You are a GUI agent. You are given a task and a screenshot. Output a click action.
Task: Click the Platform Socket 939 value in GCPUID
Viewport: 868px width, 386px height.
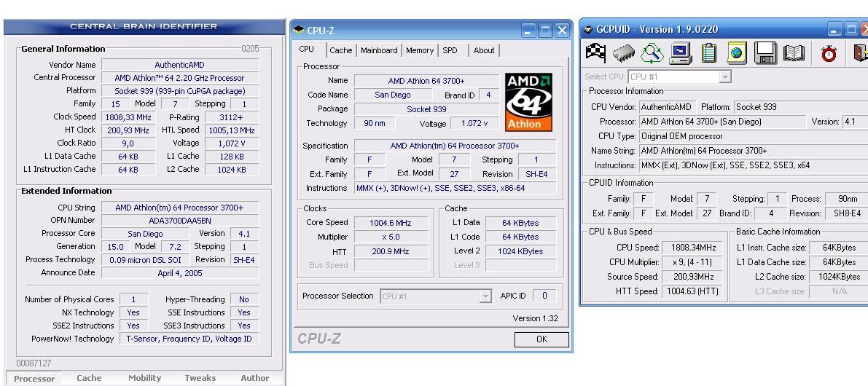[801, 107]
